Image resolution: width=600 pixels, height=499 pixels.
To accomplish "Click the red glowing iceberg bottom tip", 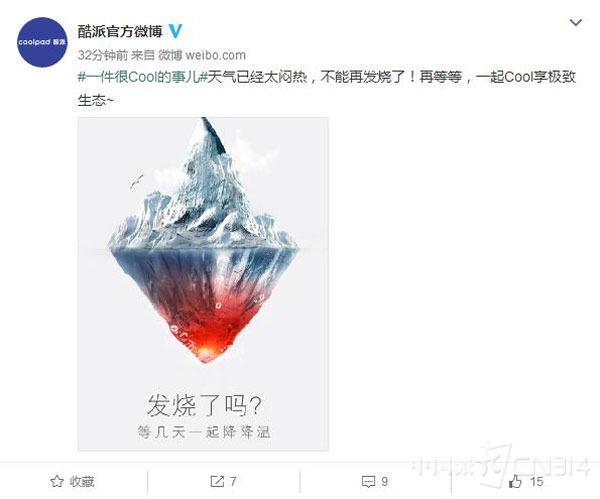I will coord(205,344).
